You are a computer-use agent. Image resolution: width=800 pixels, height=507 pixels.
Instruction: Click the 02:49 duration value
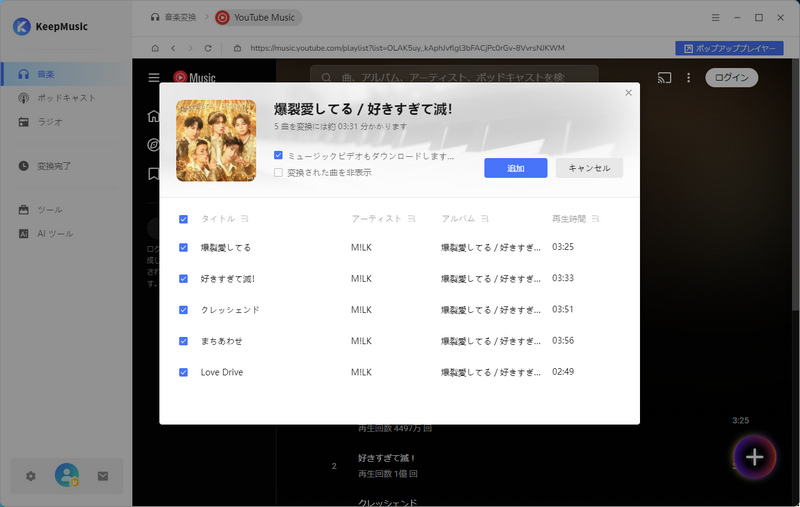pos(563,371)
